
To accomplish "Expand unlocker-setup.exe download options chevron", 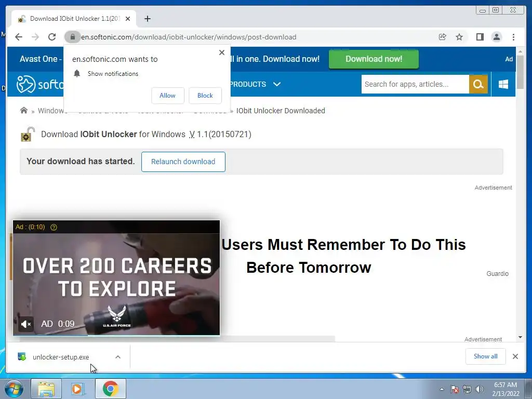I will tap(118, 357).
